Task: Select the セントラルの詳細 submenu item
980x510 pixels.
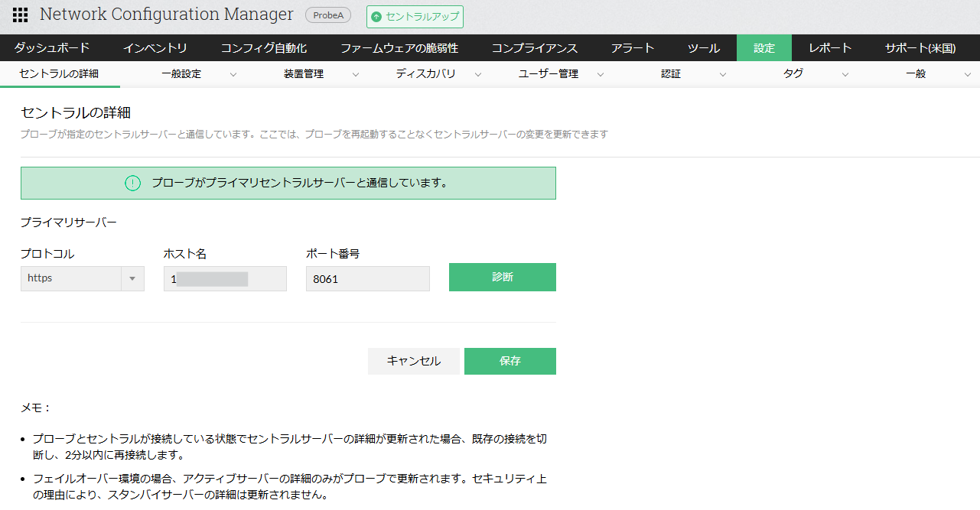Action: pos(59,74)
